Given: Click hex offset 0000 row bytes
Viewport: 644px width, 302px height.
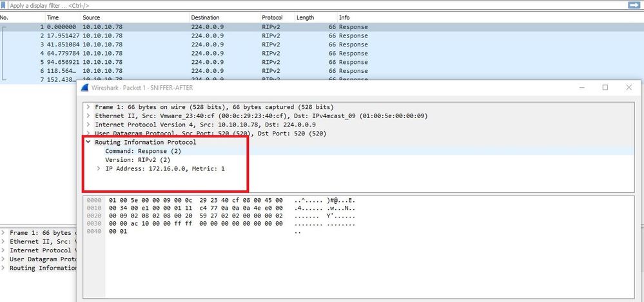Looking at the screenshot, I should point(196,201).
